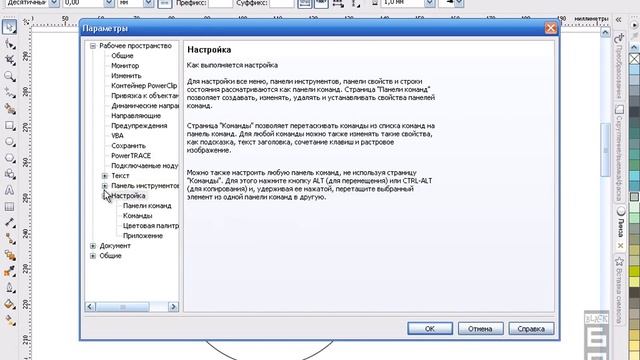
Task: Select the Привязка к объектам item
Action: [144, 96]
